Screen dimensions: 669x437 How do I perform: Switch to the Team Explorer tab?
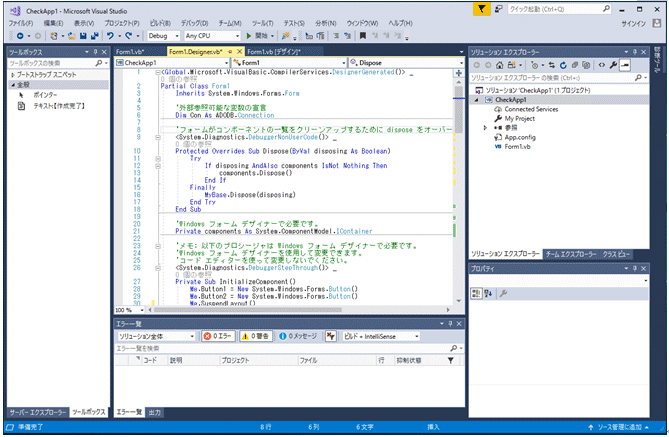(x=571, y=254)
